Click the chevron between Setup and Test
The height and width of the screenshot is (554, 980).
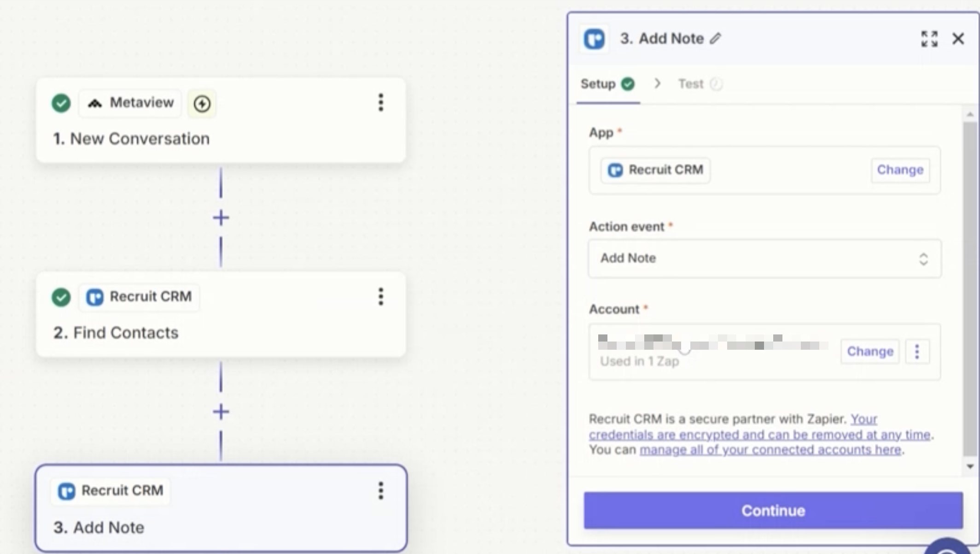(657, 83)
